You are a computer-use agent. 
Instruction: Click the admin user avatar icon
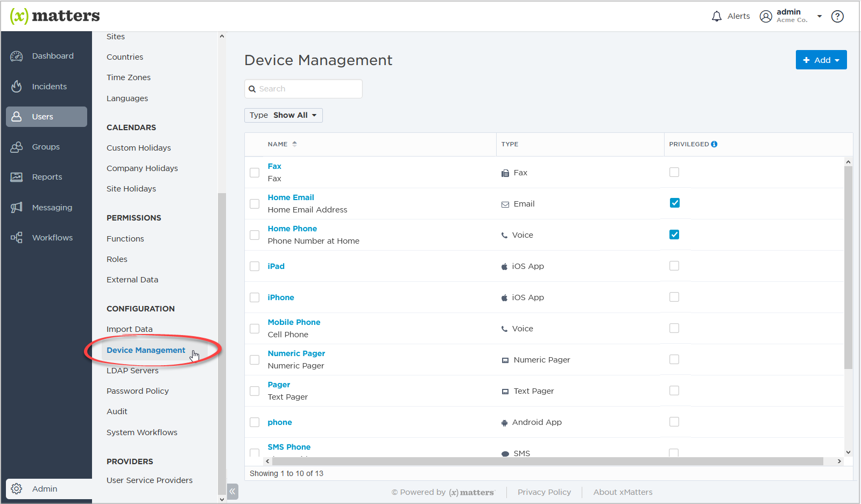pos(766,16)
